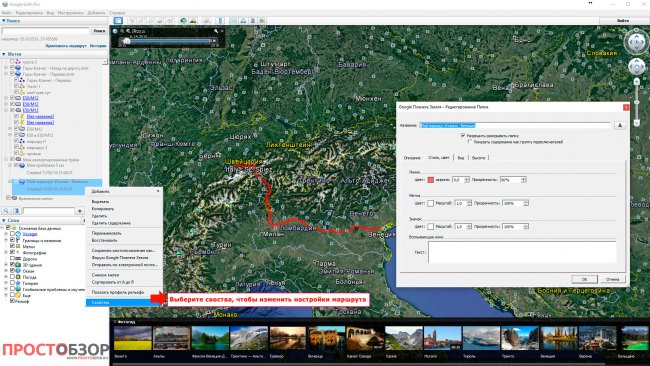Screen dimensions: 650x366
Task: Click the Войти sign-in button
Action: (623, 20)
